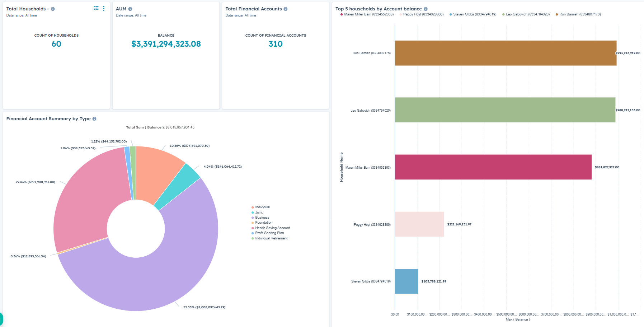The image size is (644, 327).
Task: Click the info icon beside AUM title
Action: coord(130,8)
